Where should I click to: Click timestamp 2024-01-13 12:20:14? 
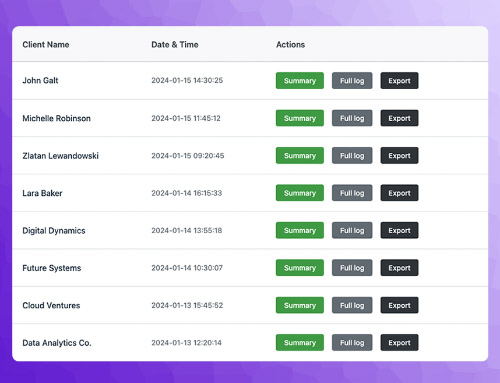tap(186, 343)
